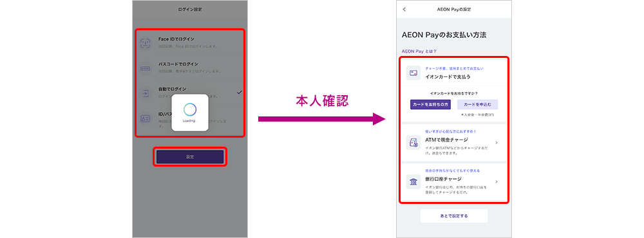Screen dimensions: 644x238
Task: Tap the あとで設定する button
Action: 454,216
